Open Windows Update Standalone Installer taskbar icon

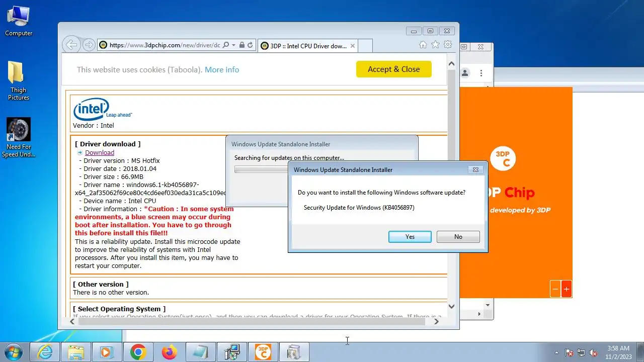294,352
